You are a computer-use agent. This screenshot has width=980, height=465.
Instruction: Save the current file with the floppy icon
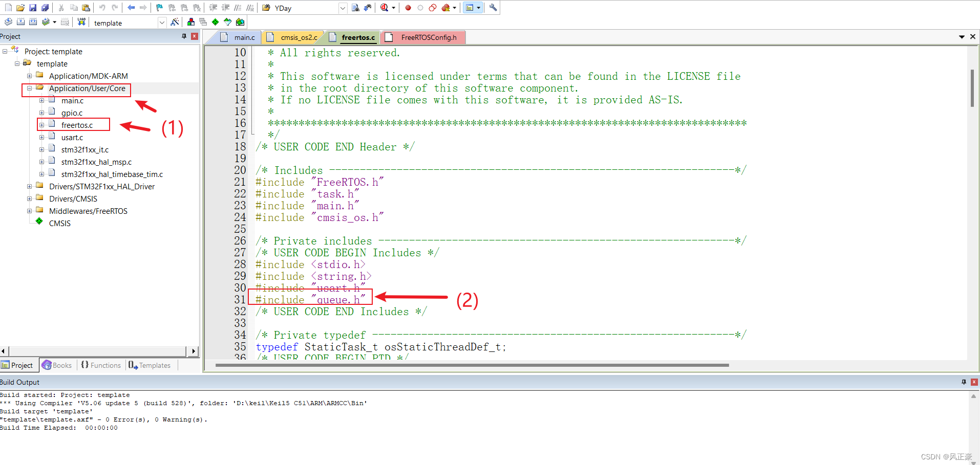coord(32,8)
